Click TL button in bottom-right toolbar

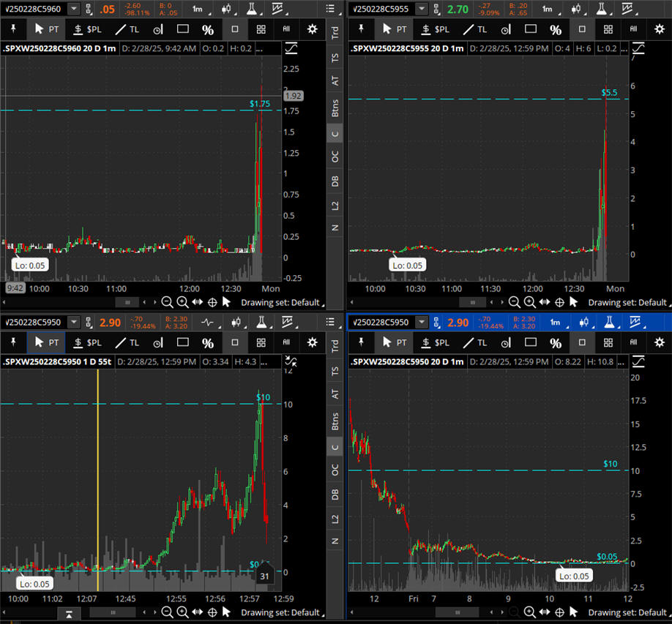475,343
